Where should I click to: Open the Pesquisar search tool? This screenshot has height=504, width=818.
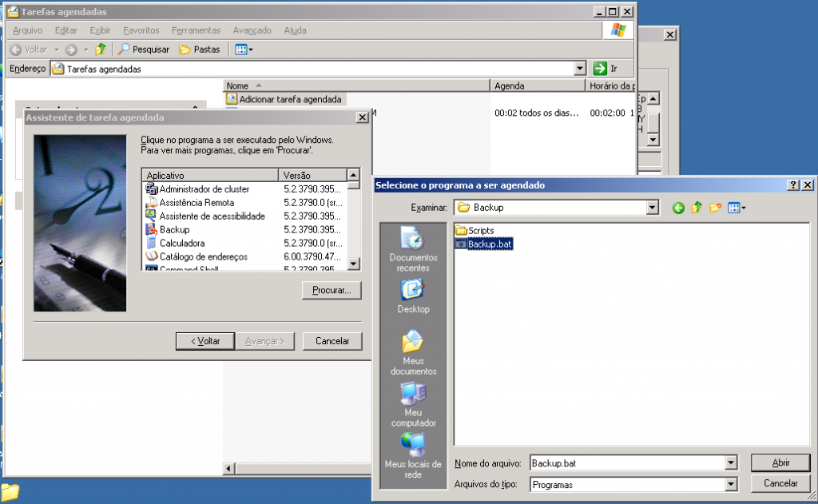(144, 50)
